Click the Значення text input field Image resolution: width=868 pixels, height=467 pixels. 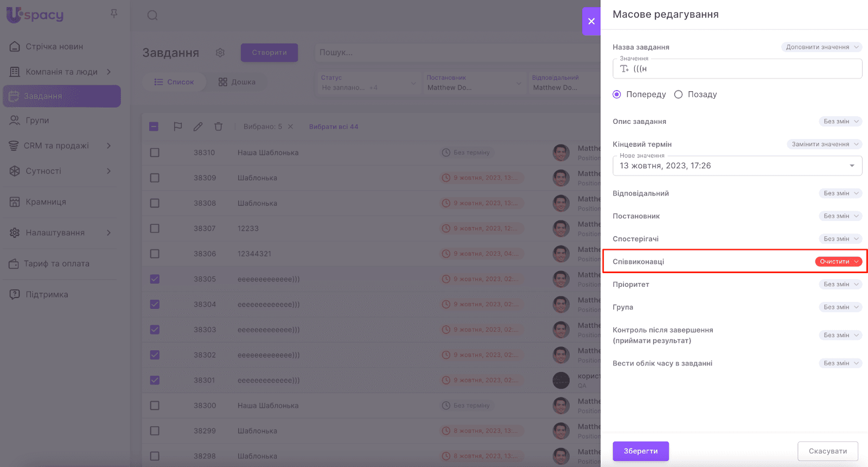tap(743, 69)
